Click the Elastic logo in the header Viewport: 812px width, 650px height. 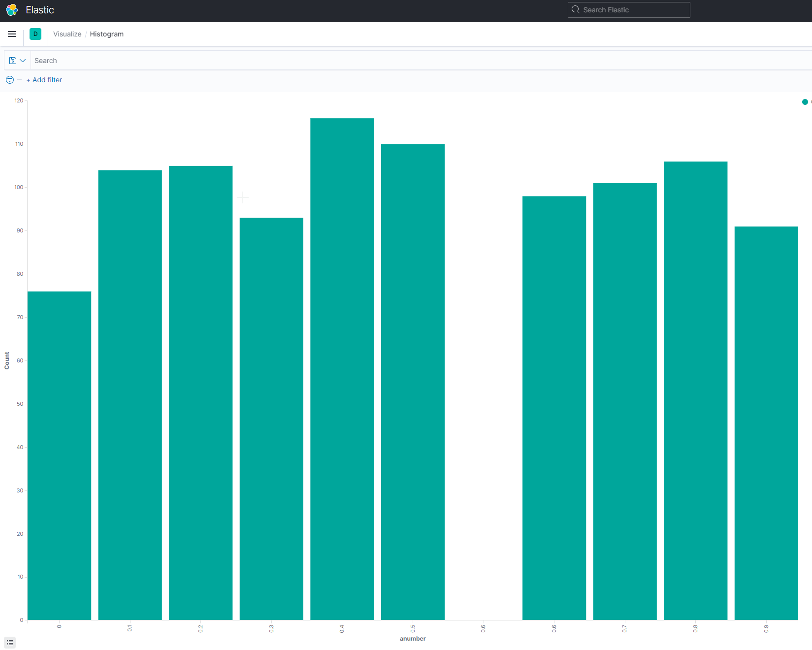click(x=11, y=9)
